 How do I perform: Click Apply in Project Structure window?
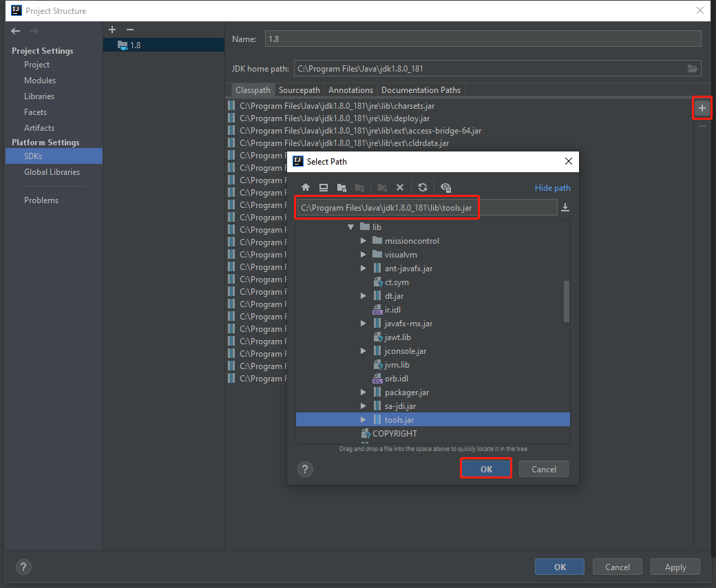pyautogui.click(x=675, y=567)
